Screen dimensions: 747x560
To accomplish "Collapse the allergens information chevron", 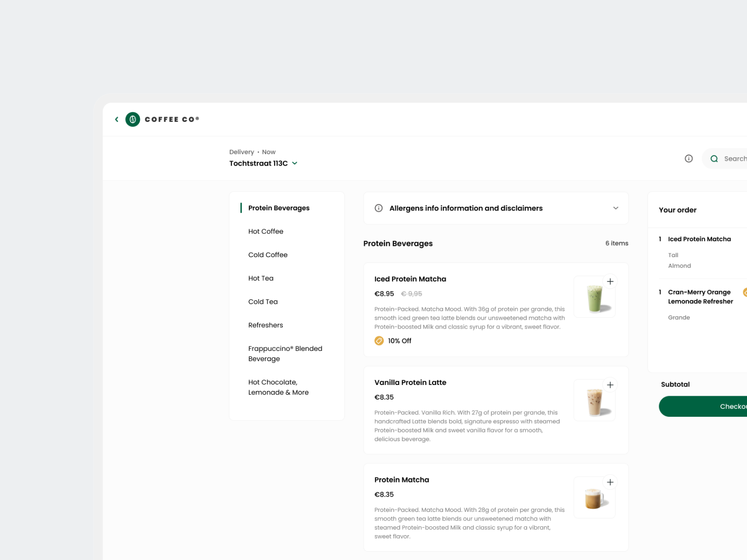I will click(x=615, y=208).
